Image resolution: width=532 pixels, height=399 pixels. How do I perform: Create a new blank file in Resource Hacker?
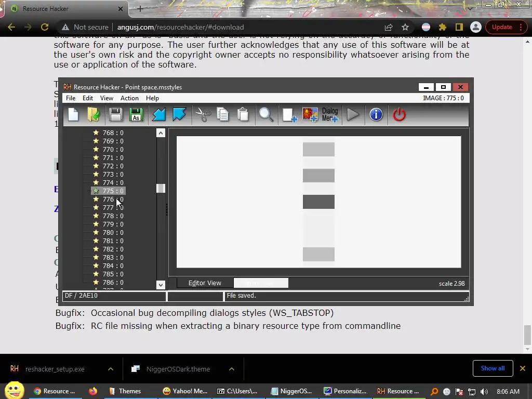(73, 115)
